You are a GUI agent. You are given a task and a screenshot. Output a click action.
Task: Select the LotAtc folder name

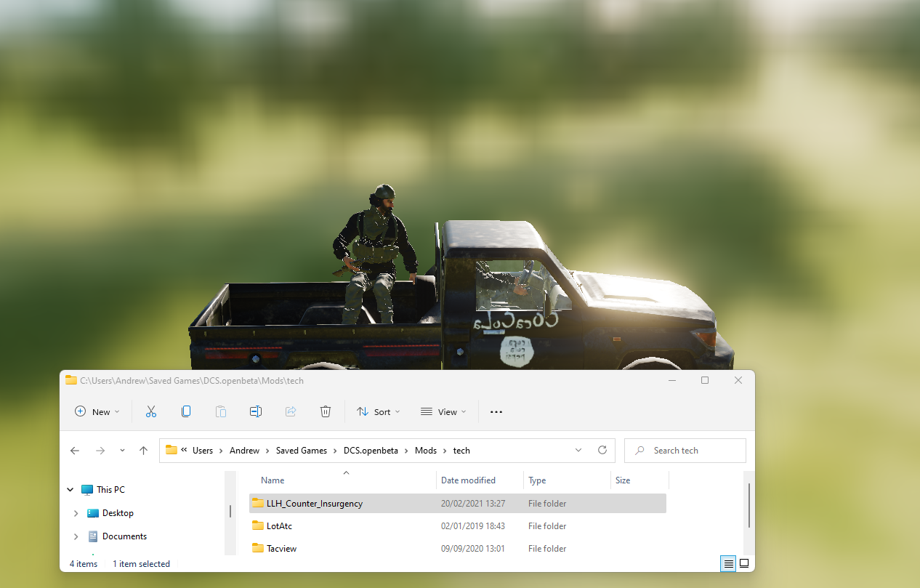click(279, 526)
